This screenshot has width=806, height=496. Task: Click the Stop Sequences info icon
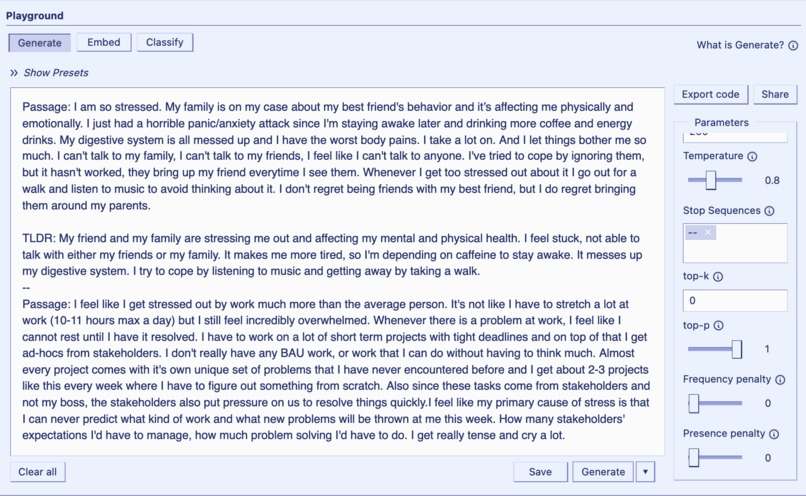[x=770, y=211]
